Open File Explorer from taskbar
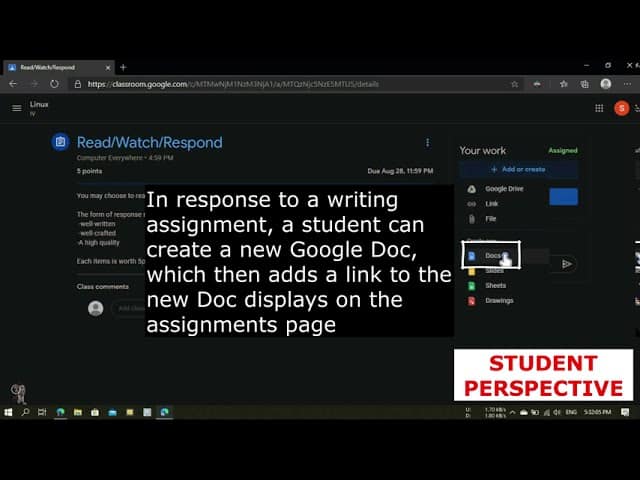 click(78, 412)
